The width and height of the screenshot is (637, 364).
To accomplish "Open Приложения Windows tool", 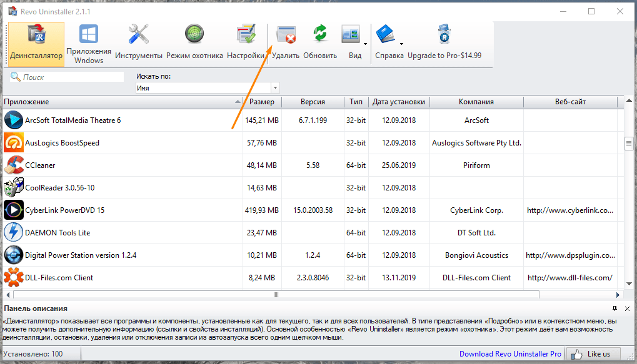I will pos(88,44).
